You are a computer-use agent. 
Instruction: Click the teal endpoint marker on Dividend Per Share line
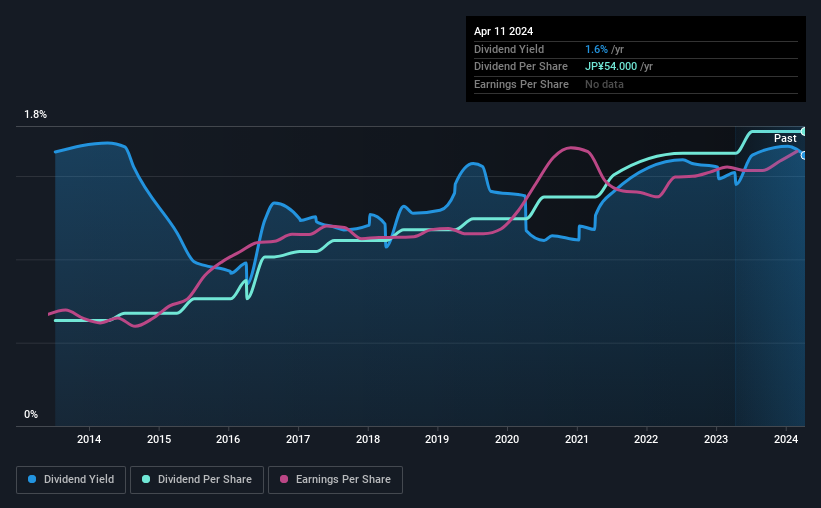(x=804, y=131)
